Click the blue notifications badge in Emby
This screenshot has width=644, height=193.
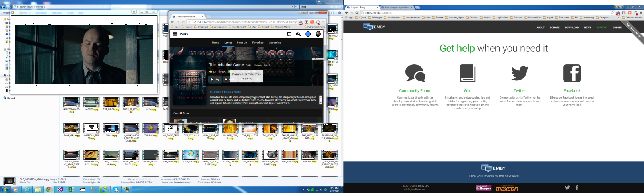(308, 34)
